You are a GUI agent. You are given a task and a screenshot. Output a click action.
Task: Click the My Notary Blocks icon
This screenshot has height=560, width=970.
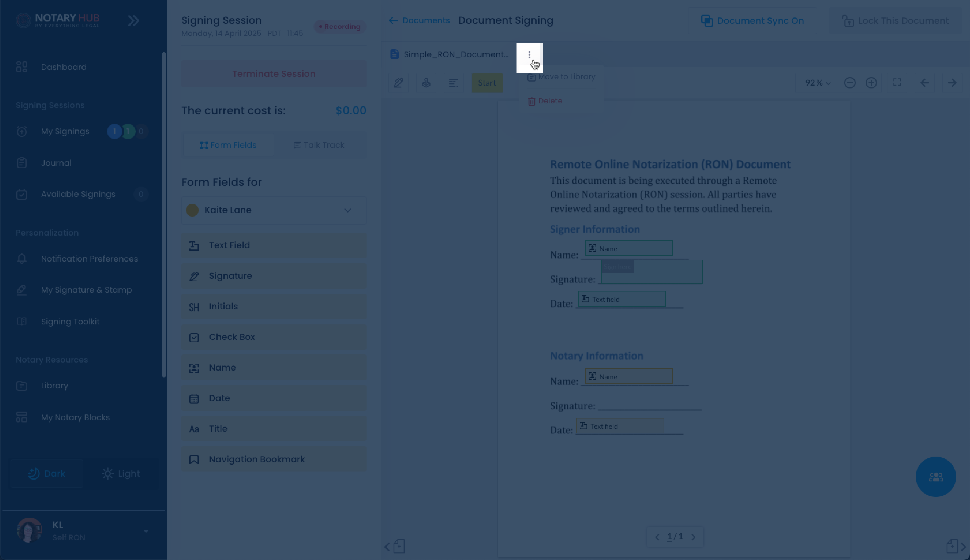(x=22, y=417)
